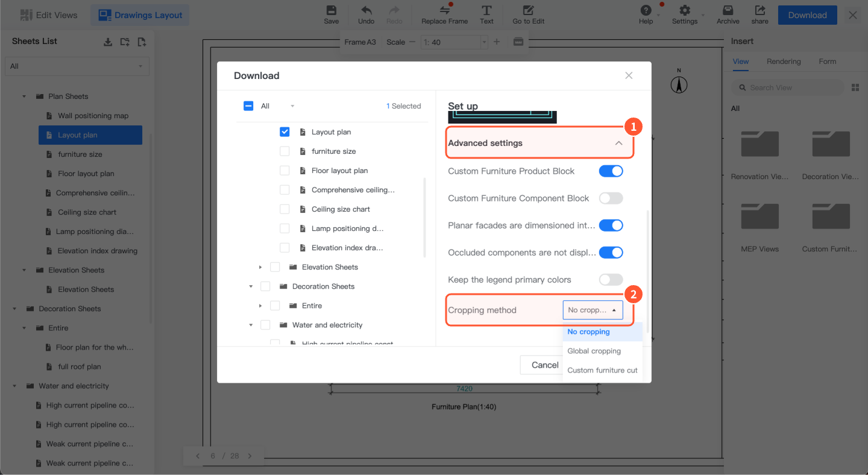Click the blue Download button
The width and height of the screenshot is (868, 475).
tap(807, 15)
